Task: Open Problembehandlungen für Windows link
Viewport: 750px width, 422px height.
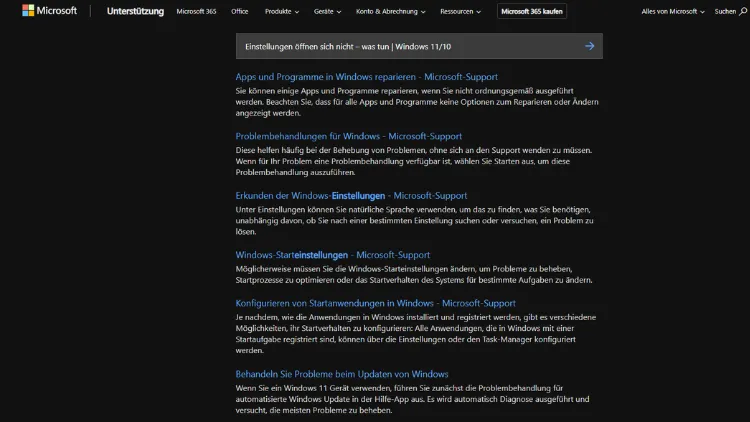Action: 349,136
